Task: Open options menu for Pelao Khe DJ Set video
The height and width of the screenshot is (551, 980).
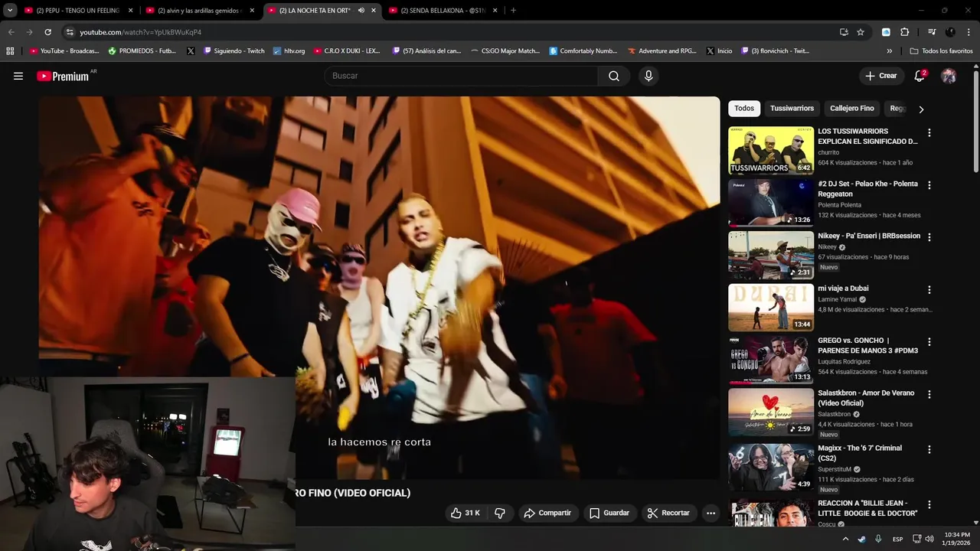Action: (929, 185)
